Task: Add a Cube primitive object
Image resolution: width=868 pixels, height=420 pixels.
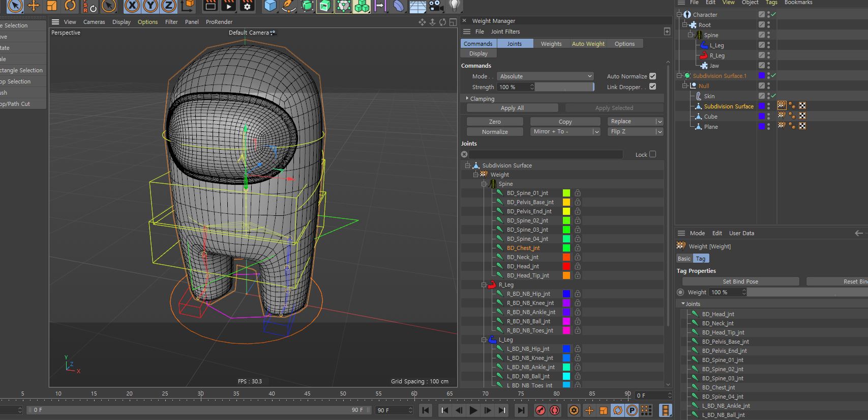Action: 271,5
